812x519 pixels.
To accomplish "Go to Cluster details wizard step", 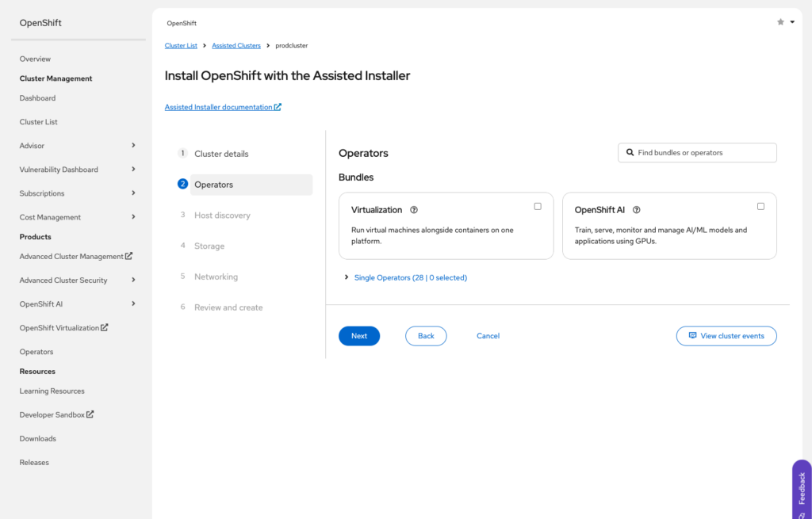I will [221, 154].
